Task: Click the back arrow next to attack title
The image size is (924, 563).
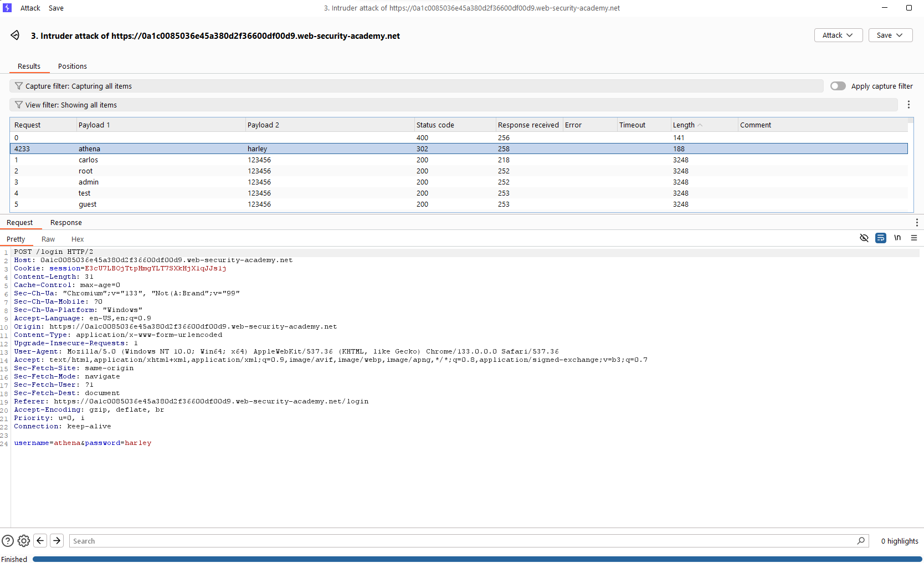Action: coord(15,35)
